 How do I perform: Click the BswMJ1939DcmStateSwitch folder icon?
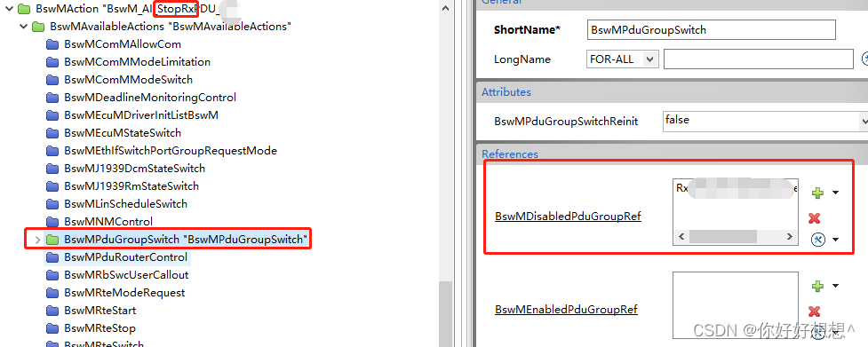(x=52, y=168)
